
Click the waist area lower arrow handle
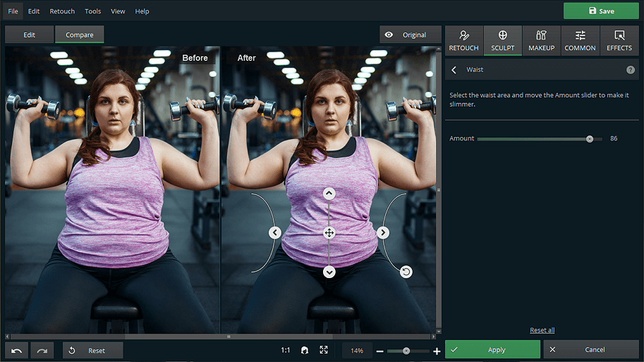tap(329, 272)
